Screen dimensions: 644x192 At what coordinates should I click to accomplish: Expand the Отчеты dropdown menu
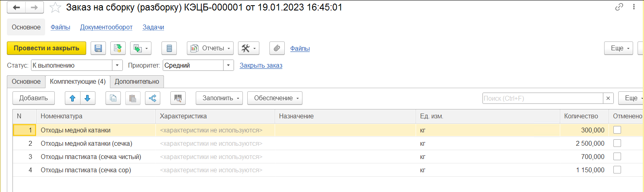coord(210,48)
